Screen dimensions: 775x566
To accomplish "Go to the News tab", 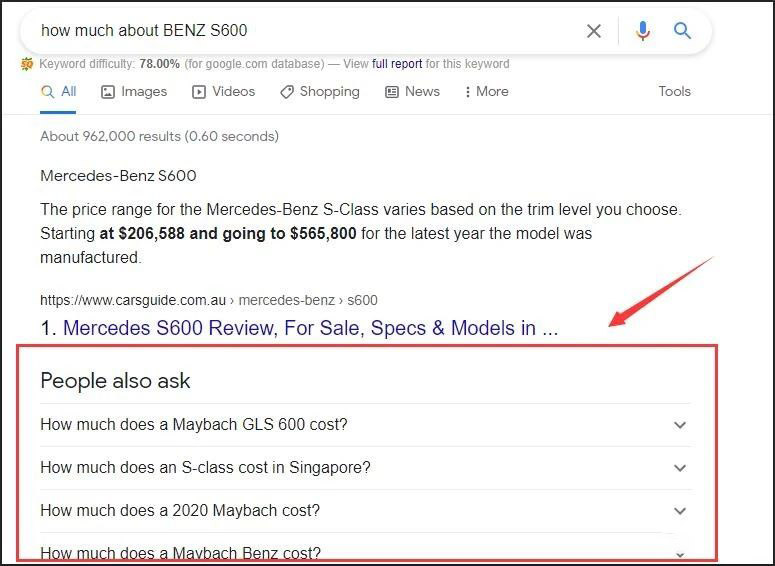I will click(412, 91).
